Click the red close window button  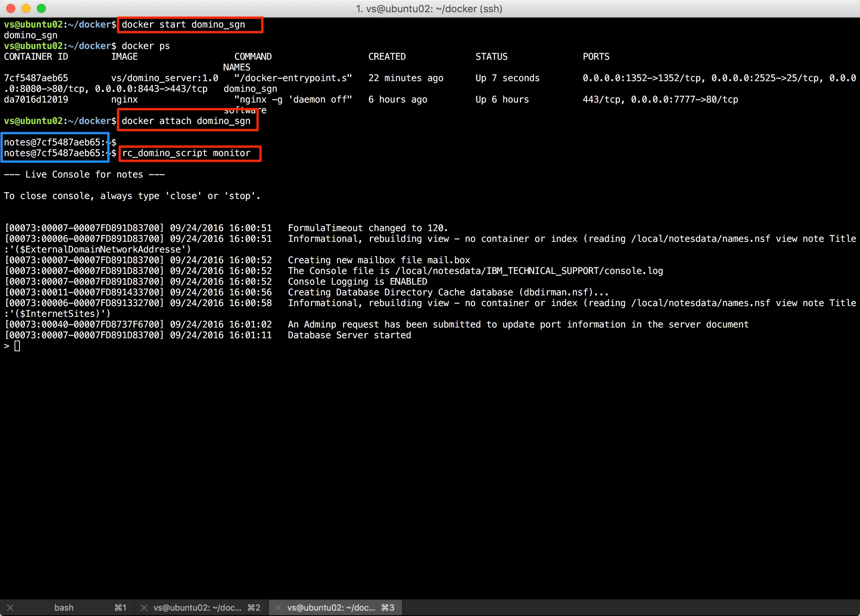click(11, 8)
